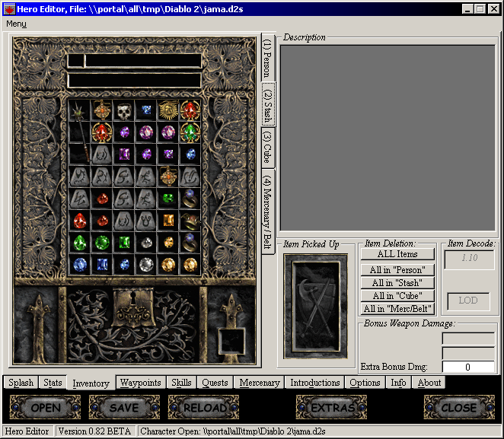The width and height of the screenshot is (504, 439).
Task: Open the Quests tab
Action: tap(215, 383)
